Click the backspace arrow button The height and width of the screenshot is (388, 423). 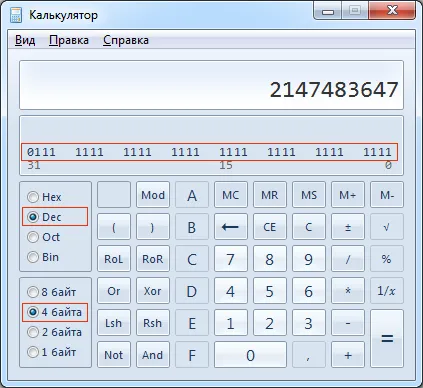pyautogui.click(x=231, y=227)
